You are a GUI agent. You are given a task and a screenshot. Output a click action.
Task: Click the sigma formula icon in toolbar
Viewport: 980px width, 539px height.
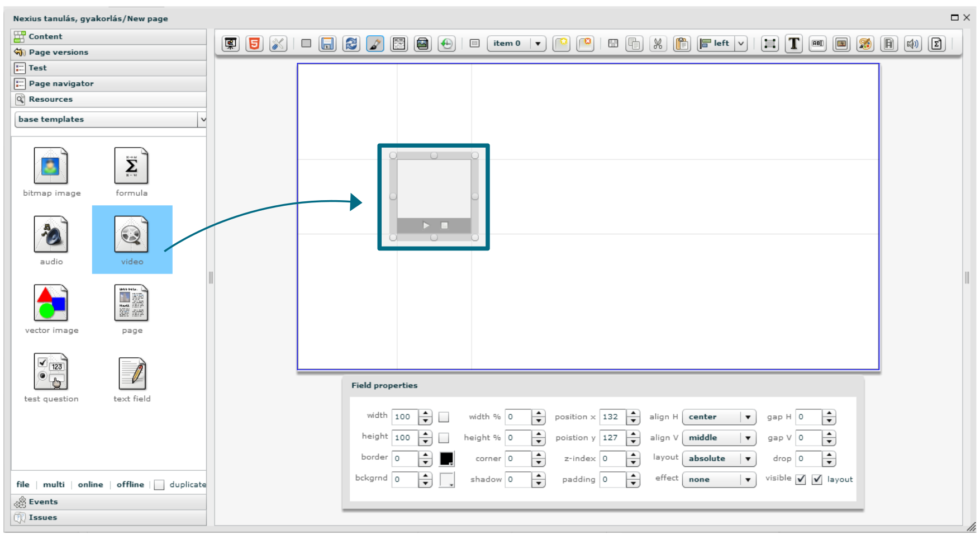tap(936, 44)
